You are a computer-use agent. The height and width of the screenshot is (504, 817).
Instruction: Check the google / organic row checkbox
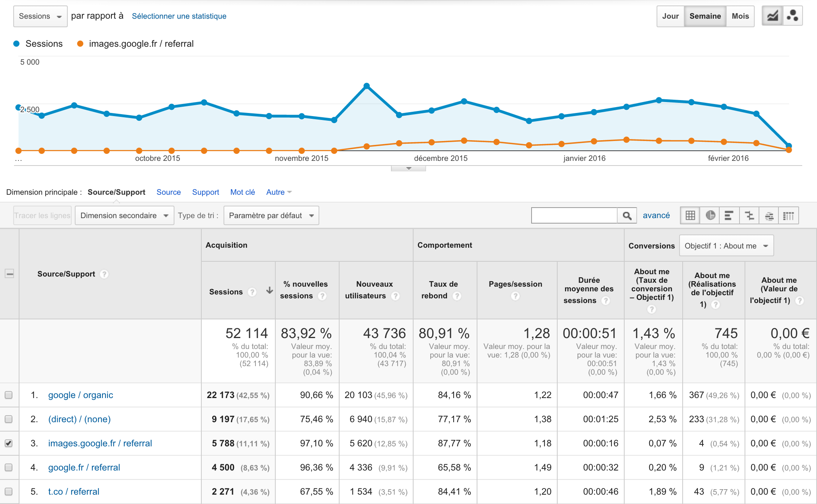tap(9, 395)
